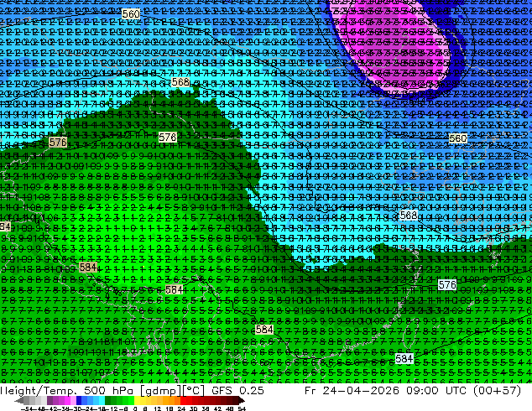Screen dimensions: 532x411
Task: Click the white-background "568" contour label
Action: pyautogui.click(x=409, y=216)
